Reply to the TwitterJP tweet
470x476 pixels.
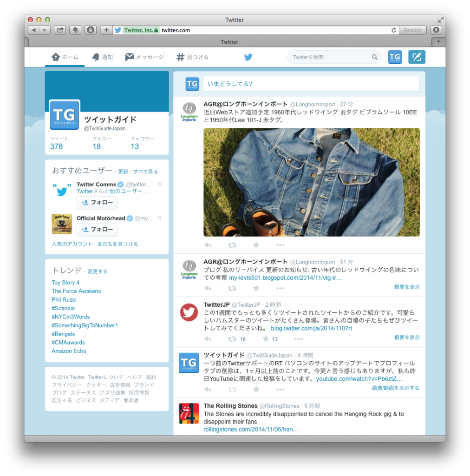(x=208, y=339)
